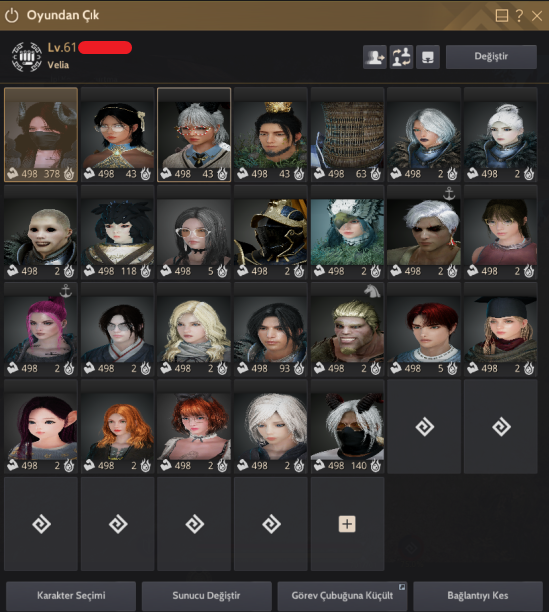Image resolution: width=549 pixels, height=612 pixels.
Task: Click the Değiştir button
Action: 491,57
